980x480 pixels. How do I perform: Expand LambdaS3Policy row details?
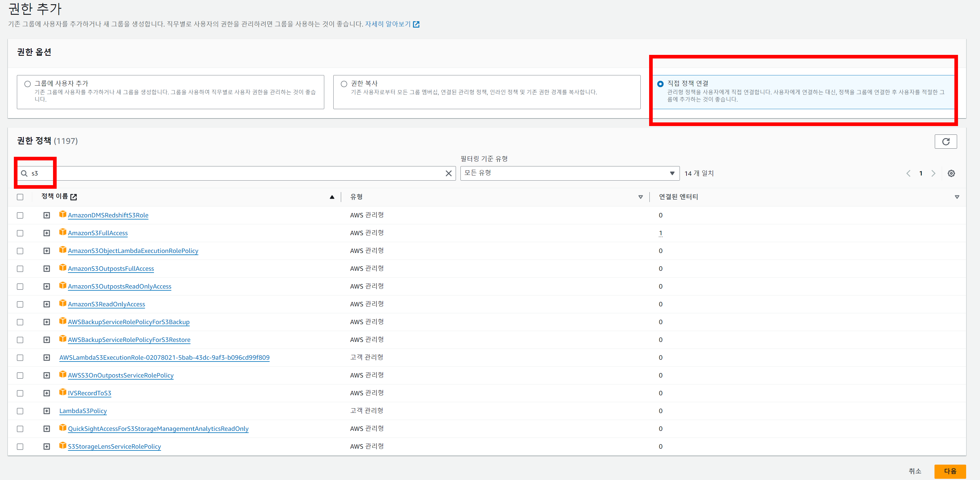coord(46,411)
